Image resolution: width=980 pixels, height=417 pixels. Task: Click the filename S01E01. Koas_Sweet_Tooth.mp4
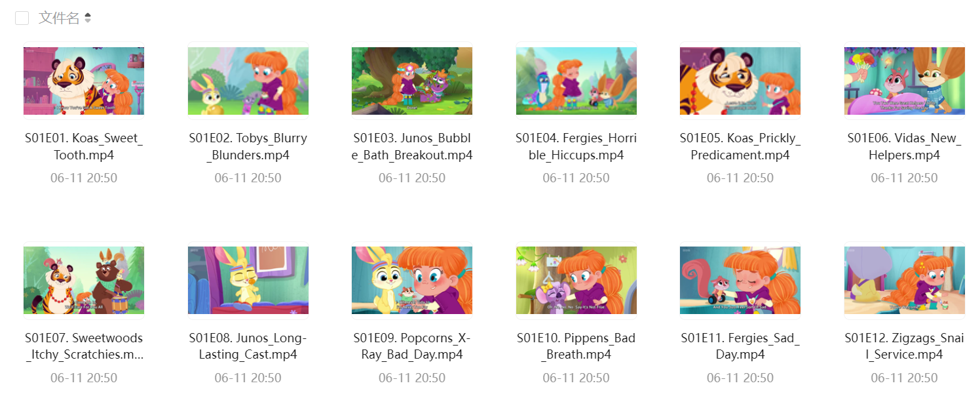coord(84,147)
